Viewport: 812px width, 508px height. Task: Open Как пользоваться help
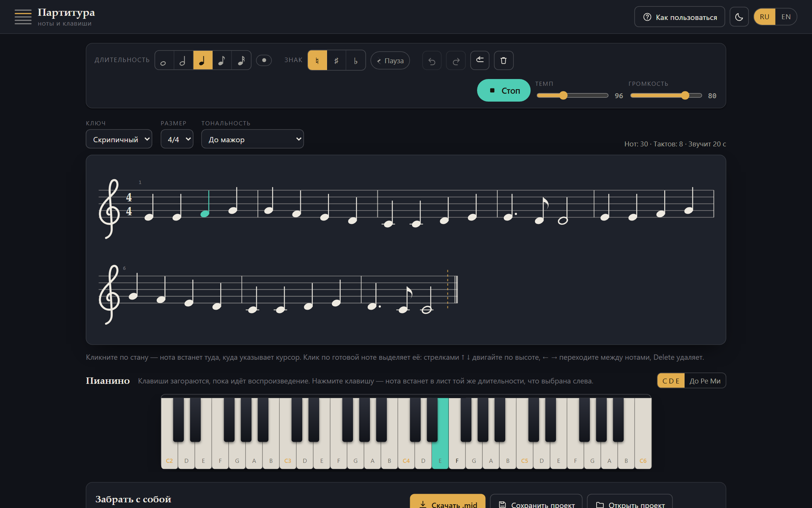coord(680,17)
